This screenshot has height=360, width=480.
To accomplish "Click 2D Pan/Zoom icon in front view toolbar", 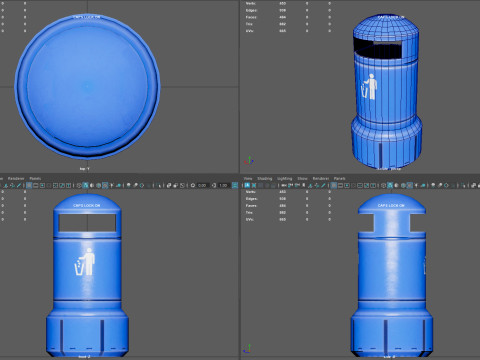I will click(x=12, y=185).
